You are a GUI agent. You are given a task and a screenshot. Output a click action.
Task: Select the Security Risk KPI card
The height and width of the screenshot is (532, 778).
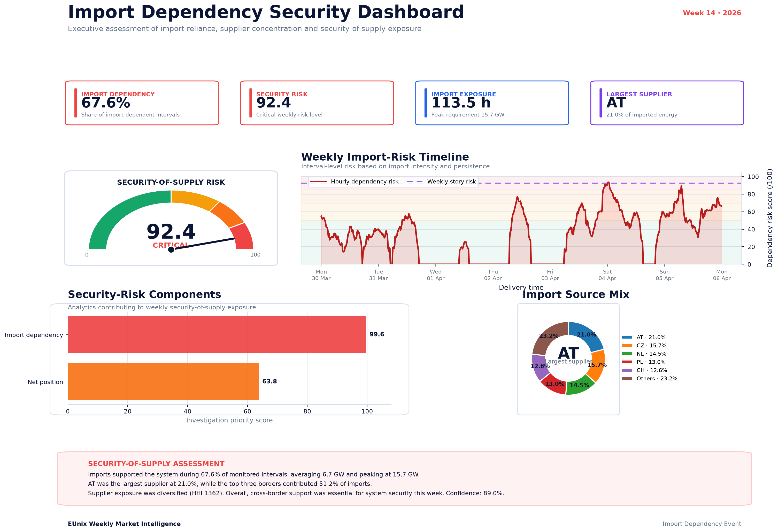coord(317,103)
